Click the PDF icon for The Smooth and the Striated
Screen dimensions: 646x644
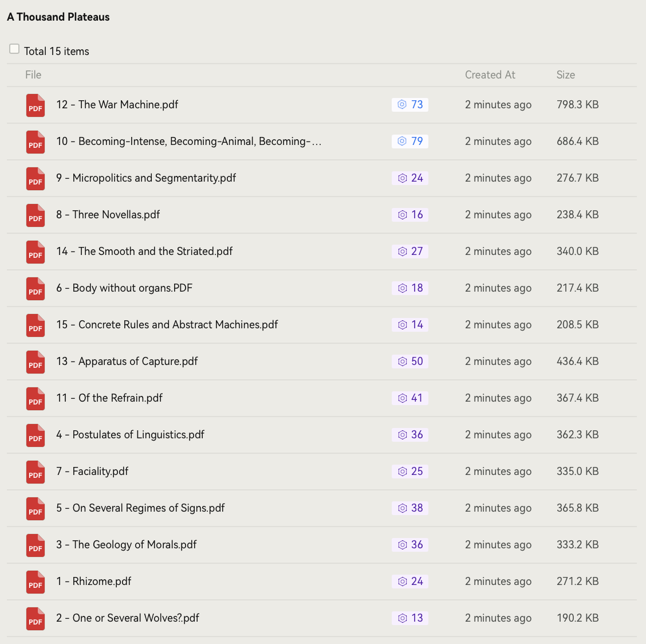[36, 252]
